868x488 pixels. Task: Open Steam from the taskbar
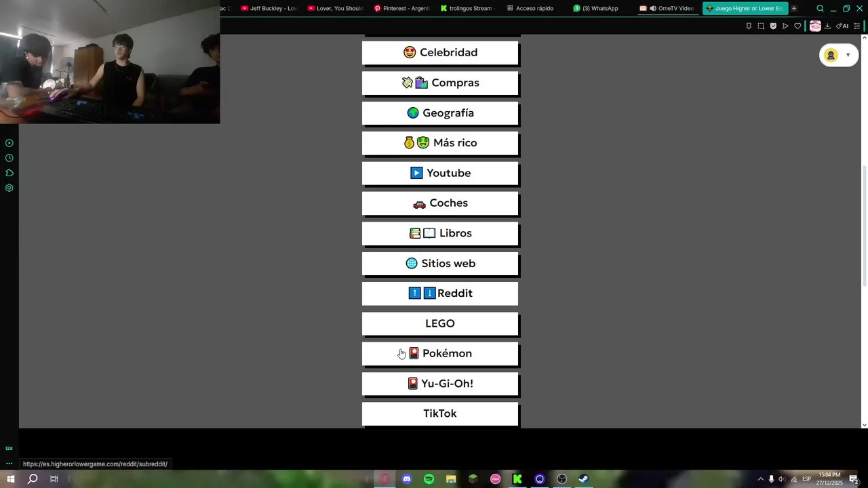(x=583, y=479)
